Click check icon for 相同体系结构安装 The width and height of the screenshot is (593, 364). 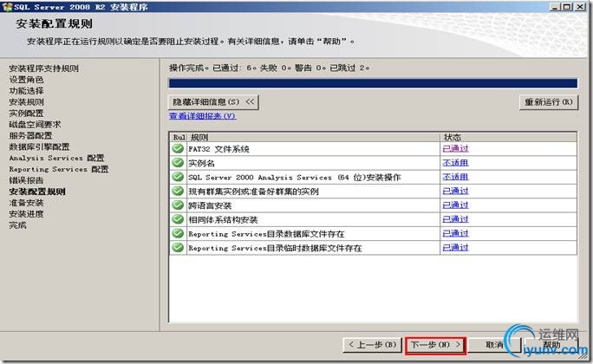tap(178, 219)
